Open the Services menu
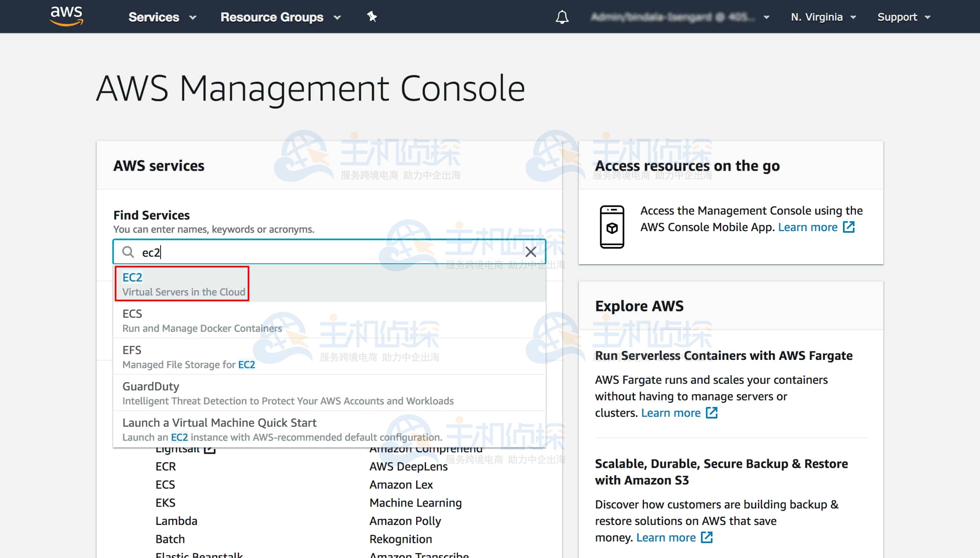 pyautogui.click(x=161, y=17)
